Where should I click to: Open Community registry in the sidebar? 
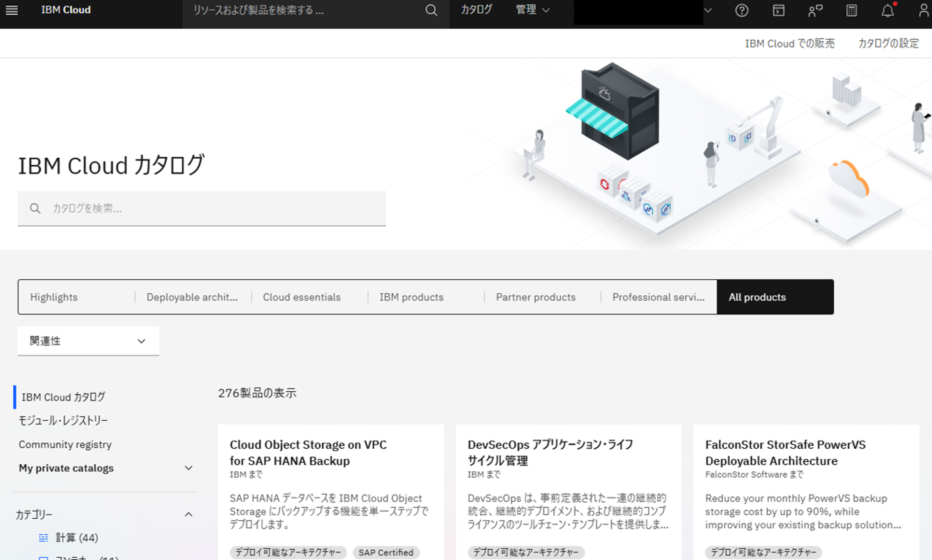click(x=65, y=444)
